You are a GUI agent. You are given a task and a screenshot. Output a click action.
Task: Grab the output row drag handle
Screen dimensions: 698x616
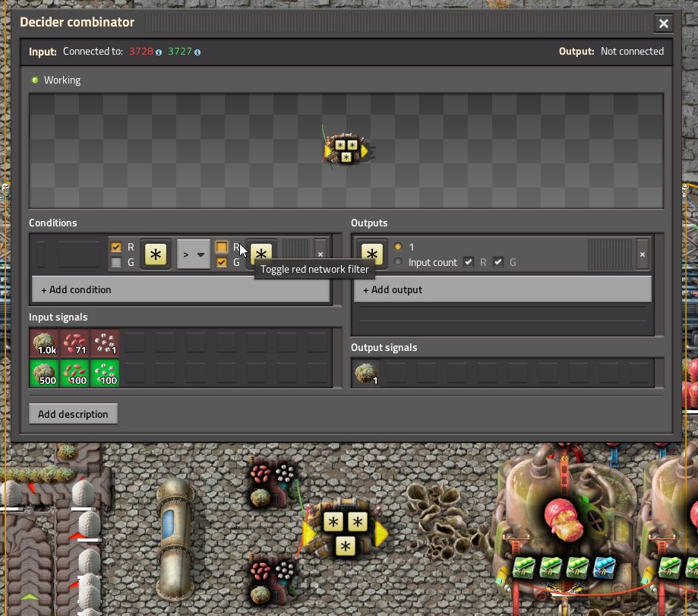pos(610,254)
